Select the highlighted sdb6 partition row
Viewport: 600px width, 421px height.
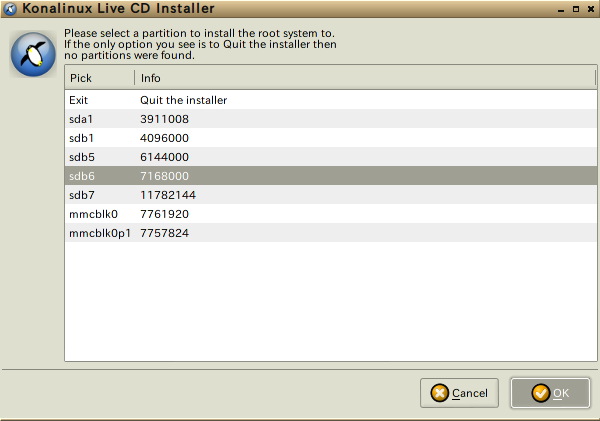click(331, 176)
